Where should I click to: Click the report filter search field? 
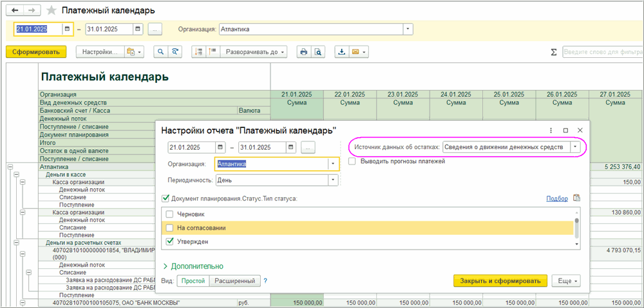(601, 52)
